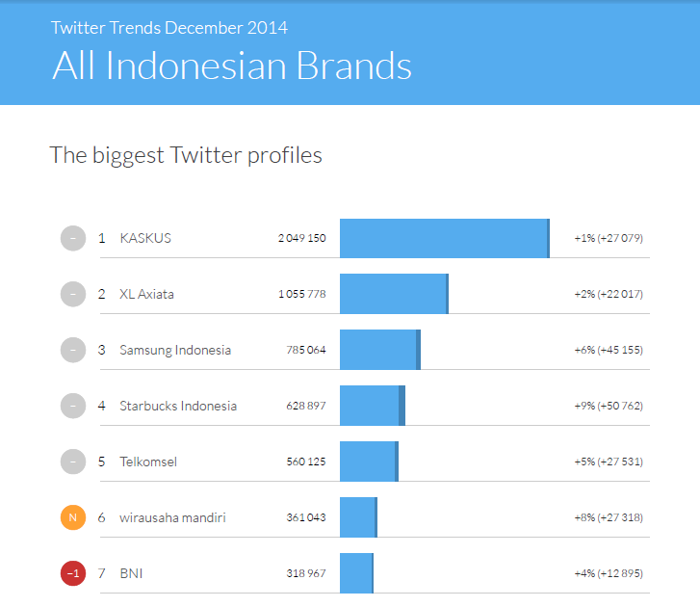The width and height of the screenshot is (700, 607).
Task: Click the BNI profile name
Action: 131,573
